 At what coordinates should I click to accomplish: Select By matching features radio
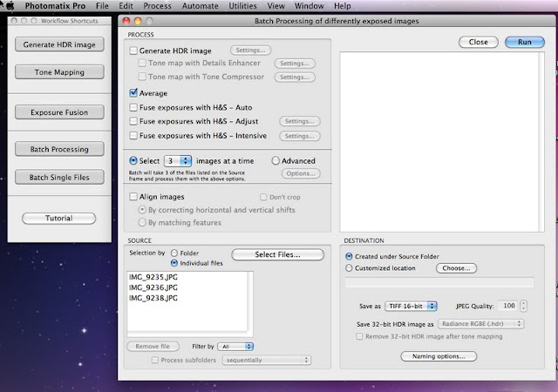tap(142, 223)
